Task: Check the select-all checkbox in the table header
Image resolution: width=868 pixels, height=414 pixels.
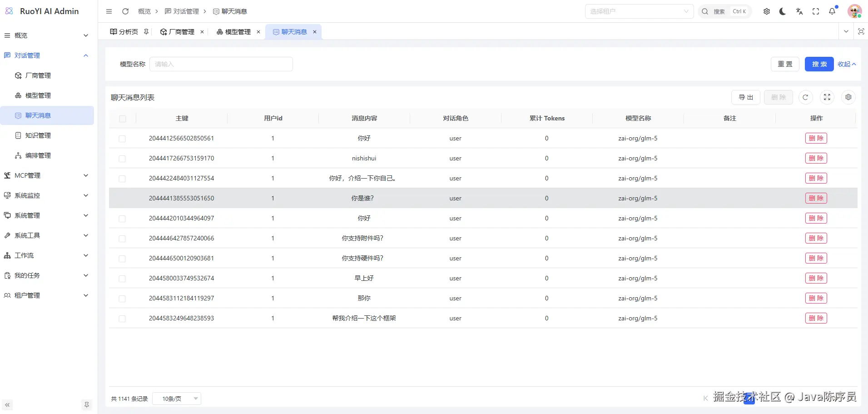Action: coord(122,119)
